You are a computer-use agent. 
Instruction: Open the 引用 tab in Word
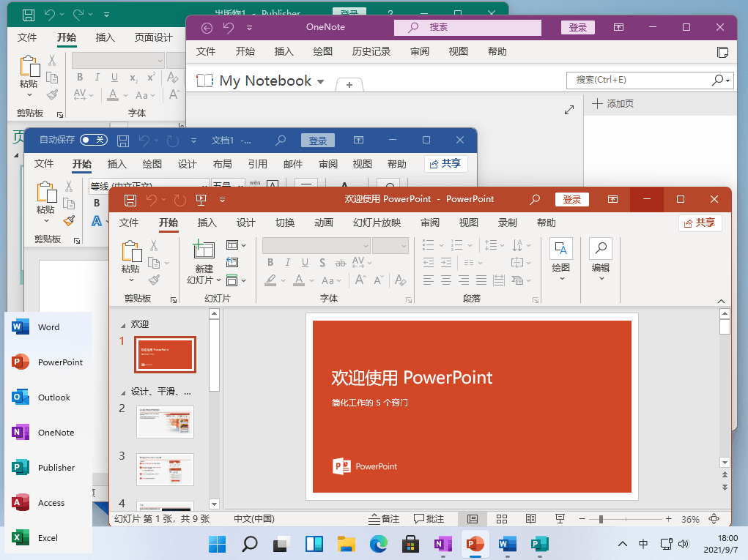click(258, 164)
